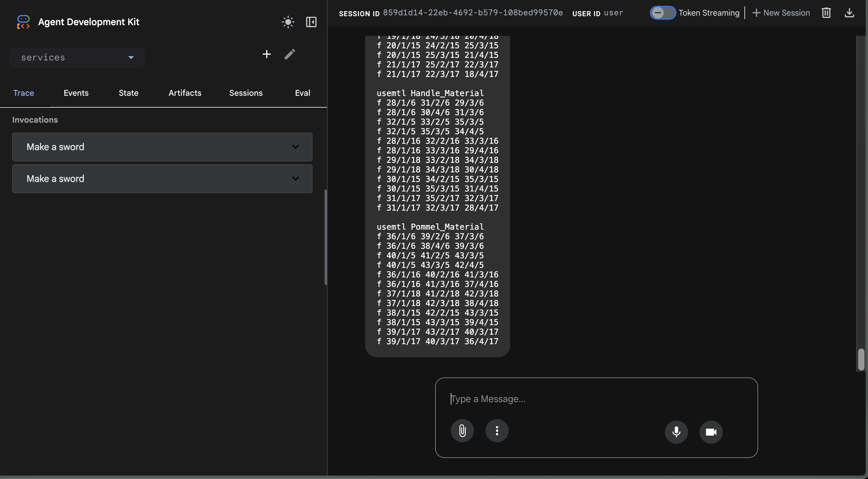Screen dimensions: 868x479
Task: Open the three-dot more options menu
Action: (x=497, y=430)
